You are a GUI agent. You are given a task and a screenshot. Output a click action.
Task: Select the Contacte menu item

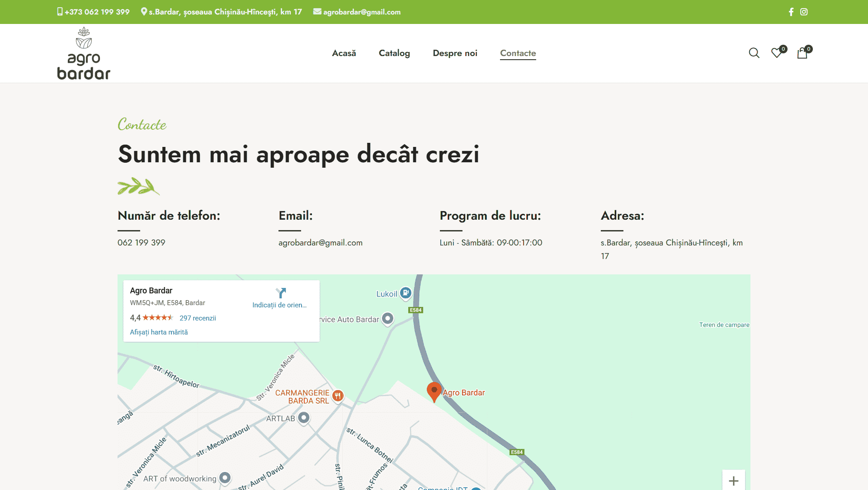point(518,53)
